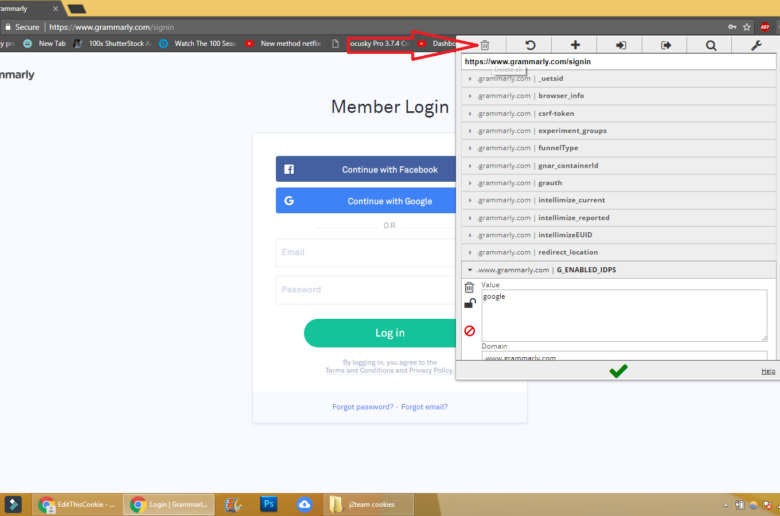Click Continue with Google button

pyautogui.click(x=366, y=201)
